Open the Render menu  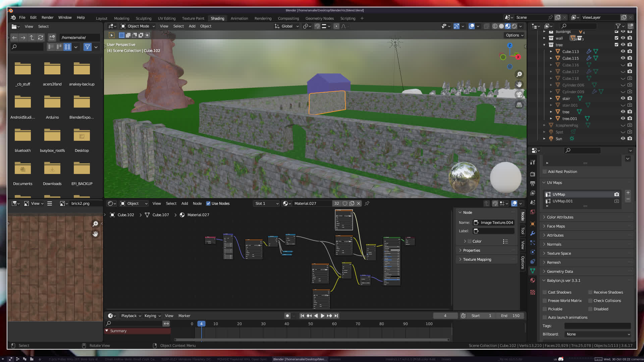[x=47, y=17]
